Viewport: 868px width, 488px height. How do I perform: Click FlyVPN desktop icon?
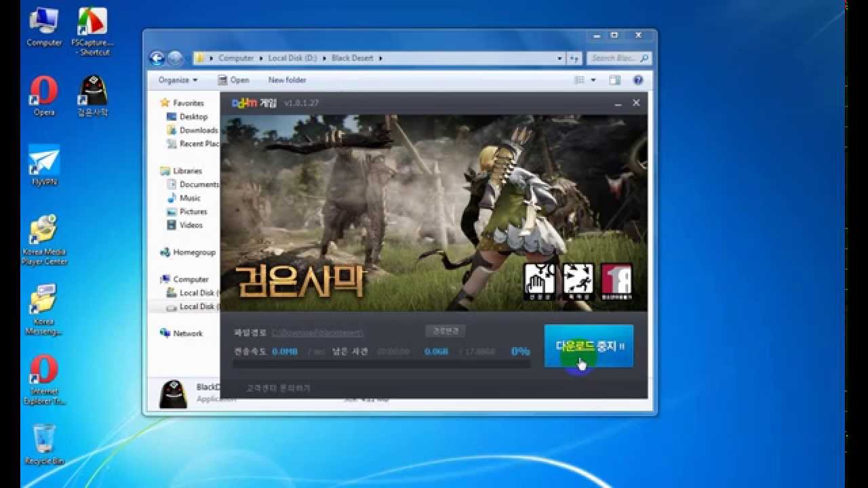coord(44,165)
